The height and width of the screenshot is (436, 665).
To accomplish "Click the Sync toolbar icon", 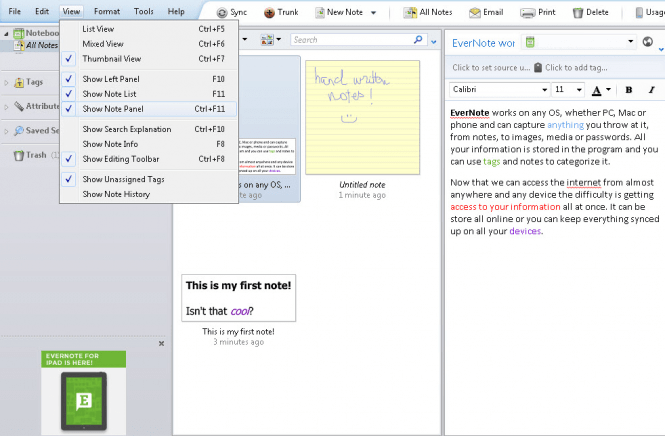I will pos(222,13).
